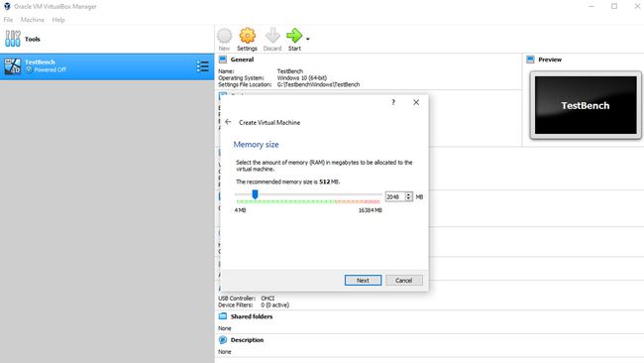
Task: Start the TestBench virtual machine
Action: tap(294, 39)
